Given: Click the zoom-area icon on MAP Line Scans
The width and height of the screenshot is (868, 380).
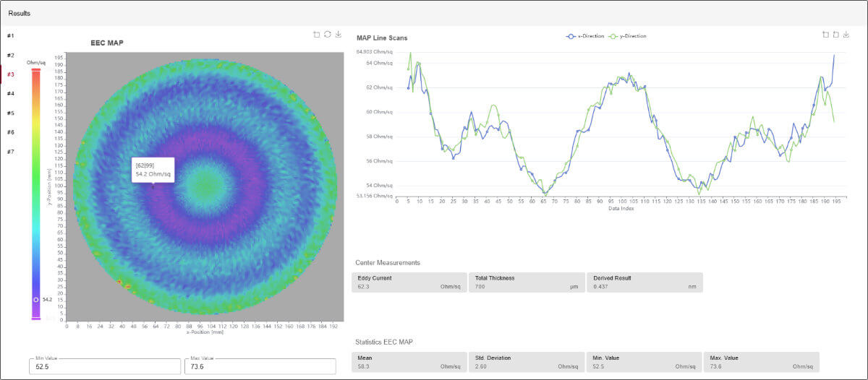Looking at the screenshot, I should coord(825,34).
